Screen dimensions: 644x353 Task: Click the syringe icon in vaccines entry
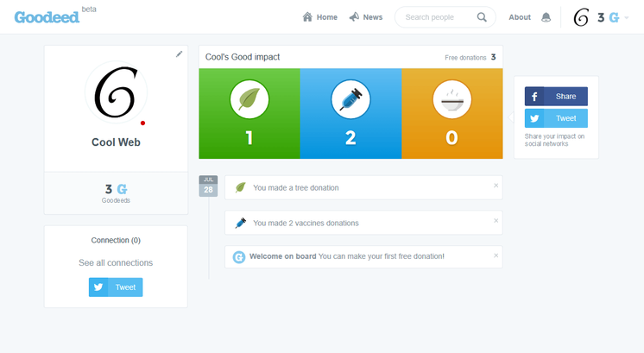pyautogui.click(x=240, y=223)
